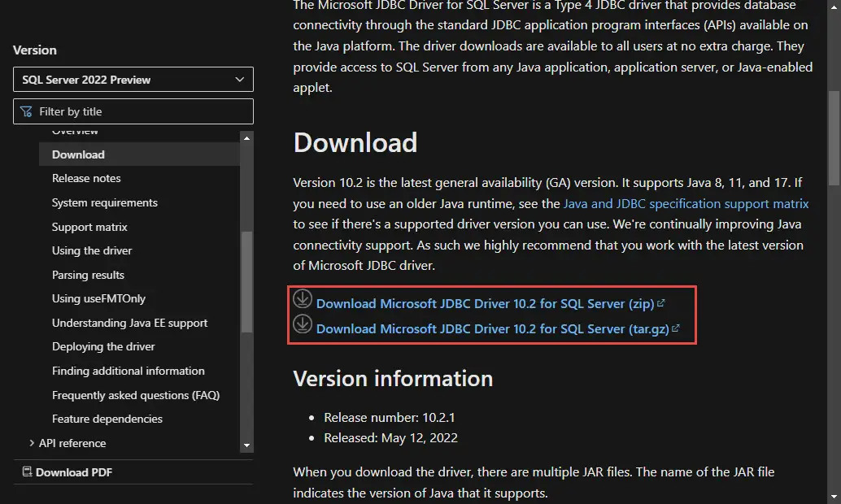The width and height of the screenshot is (841, 504).
Task: Click the Download heading
Action: click(355, 142)
